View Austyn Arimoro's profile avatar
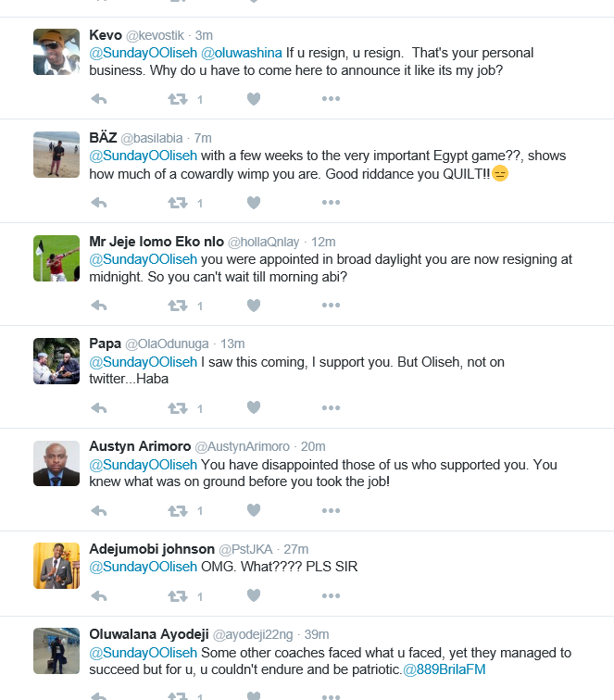614x700 pixels. pos(56,463)
